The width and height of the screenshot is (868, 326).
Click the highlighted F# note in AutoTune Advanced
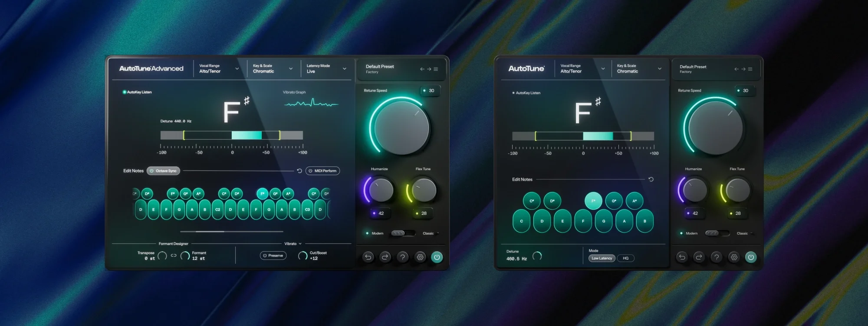click(262, 194)
